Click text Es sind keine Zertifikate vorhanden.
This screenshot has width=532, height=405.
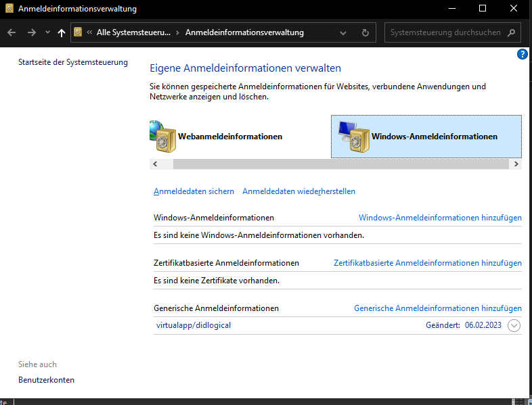click(x=217, y=281)
